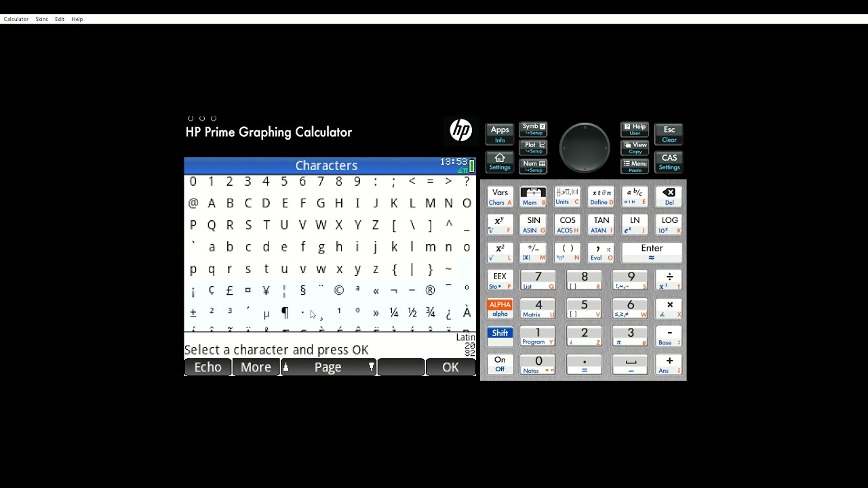
Task: Click the COS key
Action: tap(567, 224)
